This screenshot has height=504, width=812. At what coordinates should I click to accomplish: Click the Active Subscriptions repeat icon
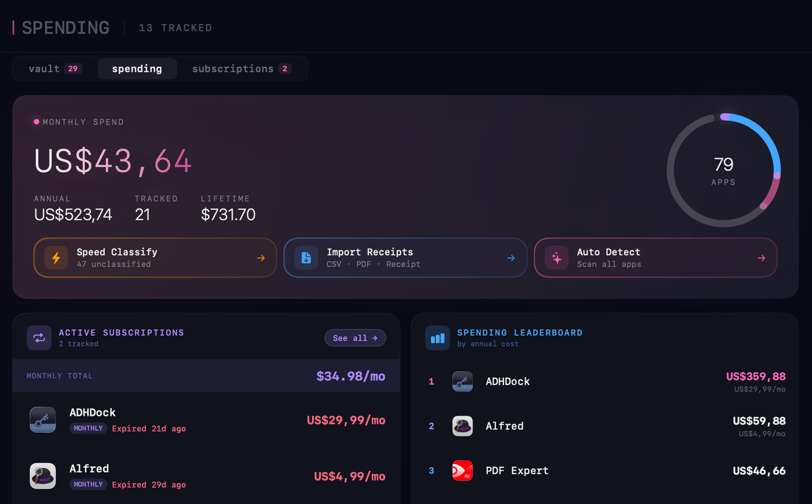point(39,338)
